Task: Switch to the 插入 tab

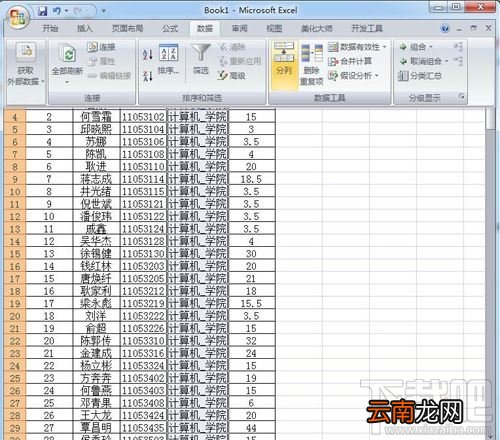Action: (x=84, y=29)
